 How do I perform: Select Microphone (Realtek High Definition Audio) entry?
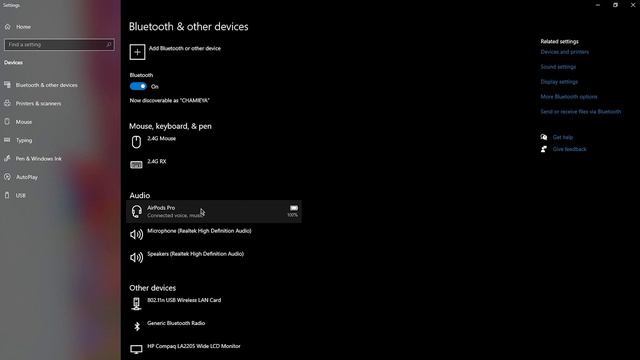[214, 234]
